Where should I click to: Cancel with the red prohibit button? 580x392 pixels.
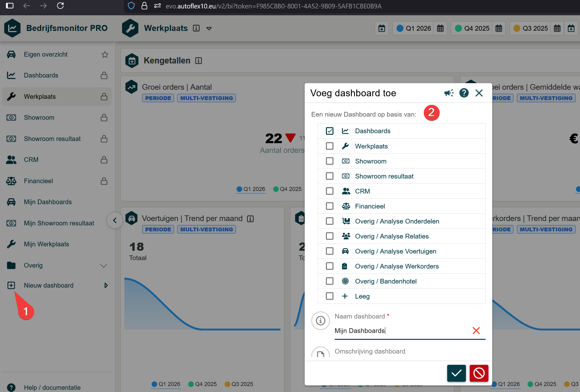click(x=479, y=373)
